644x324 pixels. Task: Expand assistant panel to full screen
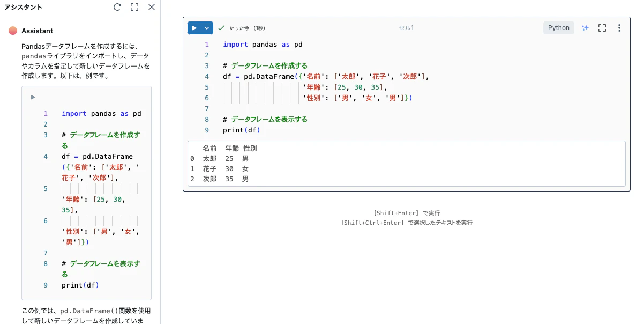(x=134, y=7)
